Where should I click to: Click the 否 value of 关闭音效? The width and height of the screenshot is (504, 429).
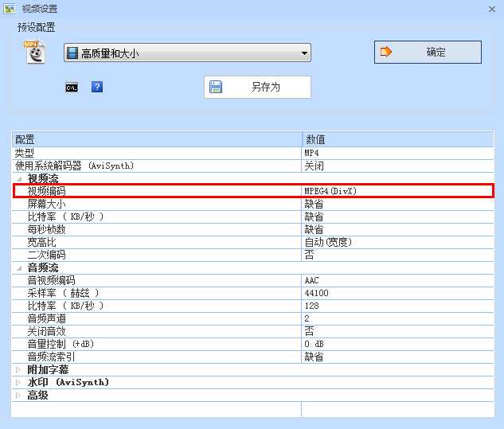point(397,331)
